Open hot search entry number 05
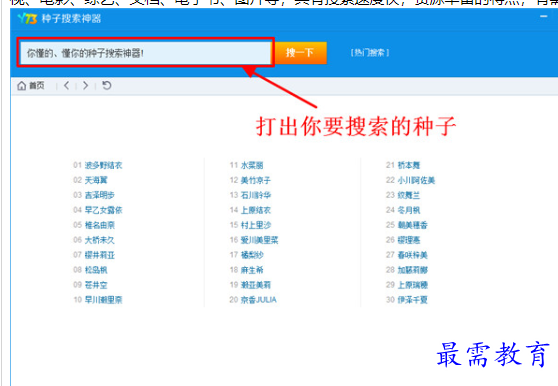 tap(100, 225)
